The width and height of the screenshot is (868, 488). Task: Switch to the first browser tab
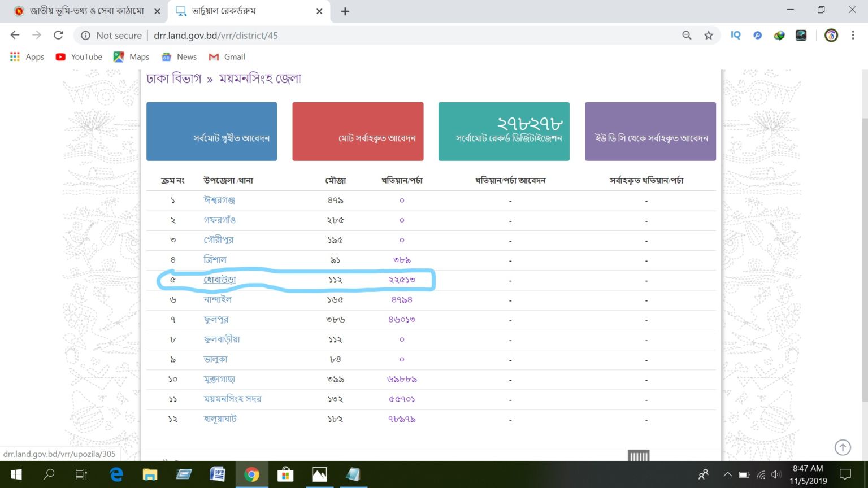85,11
